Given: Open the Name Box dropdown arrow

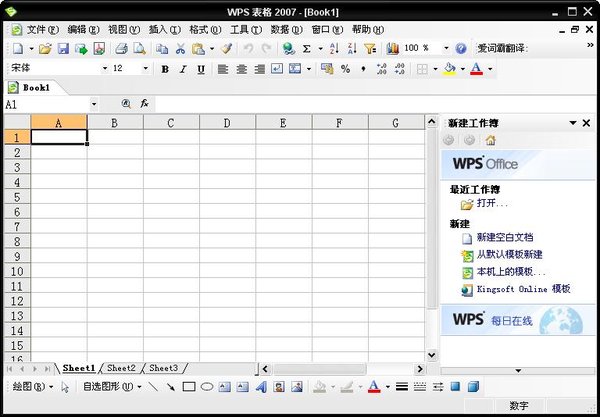Looking at the screenshot, I should tap(94, 104).
